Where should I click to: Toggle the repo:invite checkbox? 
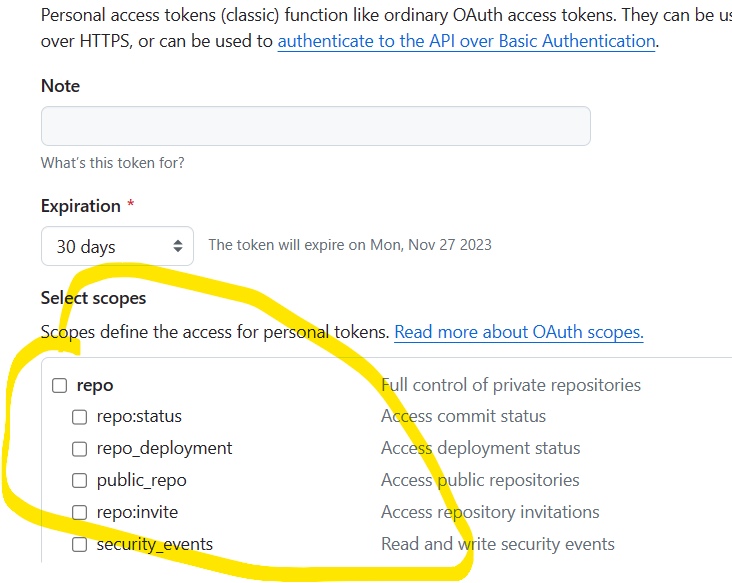[x=80, y=513]
